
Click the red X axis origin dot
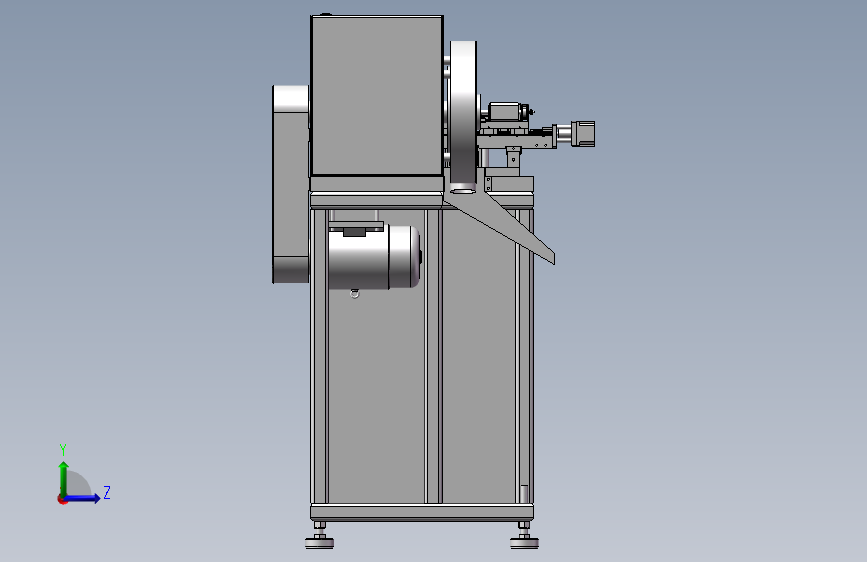coord(62,499)
